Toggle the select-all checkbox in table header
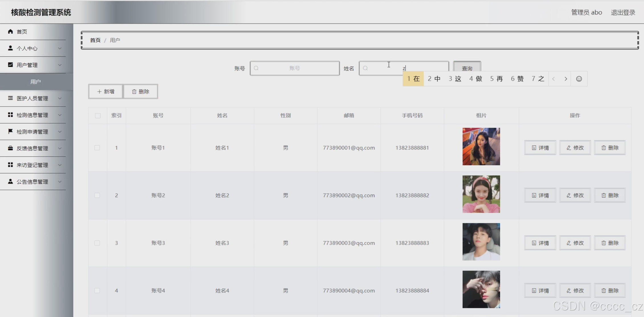Viewport: 644px width, 317px height. click(x=98, y=116)
